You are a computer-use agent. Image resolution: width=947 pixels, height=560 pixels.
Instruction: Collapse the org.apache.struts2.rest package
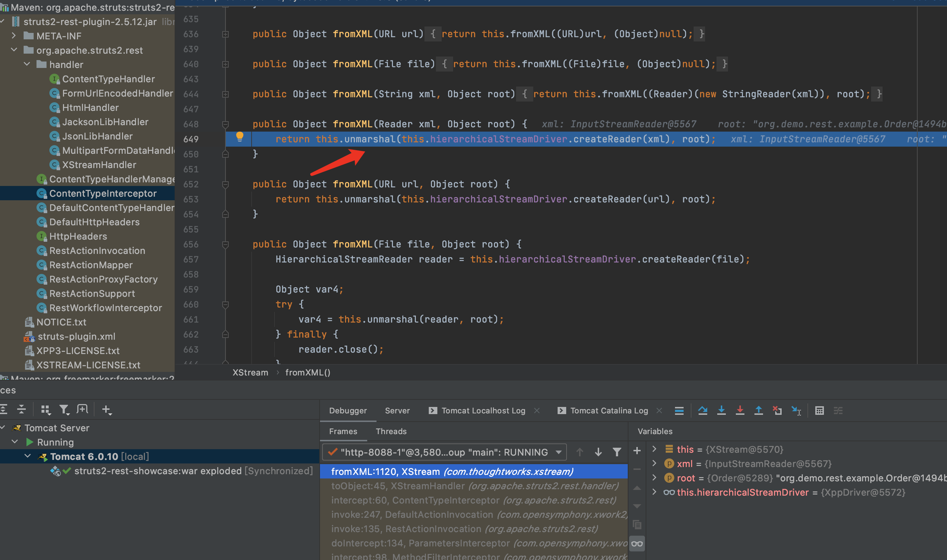pos(14,50)
